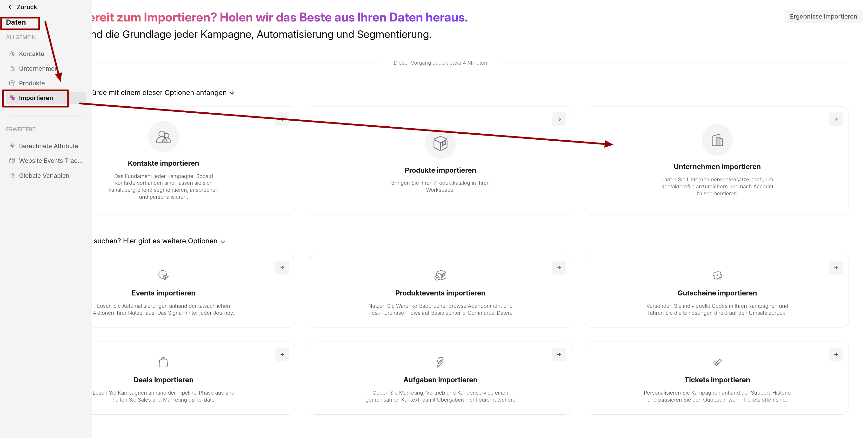The height and width of the screenshot is (438, 868).
Task: Click the Kontakte importieren people icon
Action: pyautogui.click(x=163, y=137)
